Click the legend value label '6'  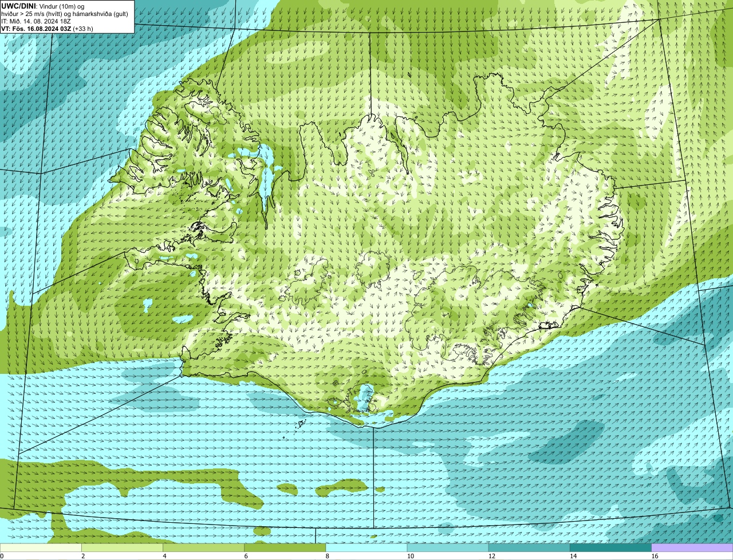pyautogui.click(x=246, y=556)
